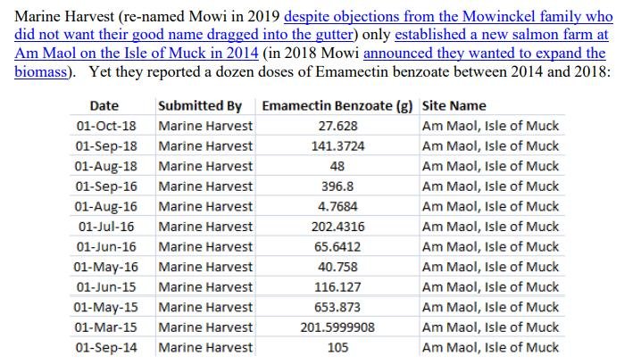Select the 4.7684 dose cell
The width and height of the screenshot is (641, 364).
[337, 206]
